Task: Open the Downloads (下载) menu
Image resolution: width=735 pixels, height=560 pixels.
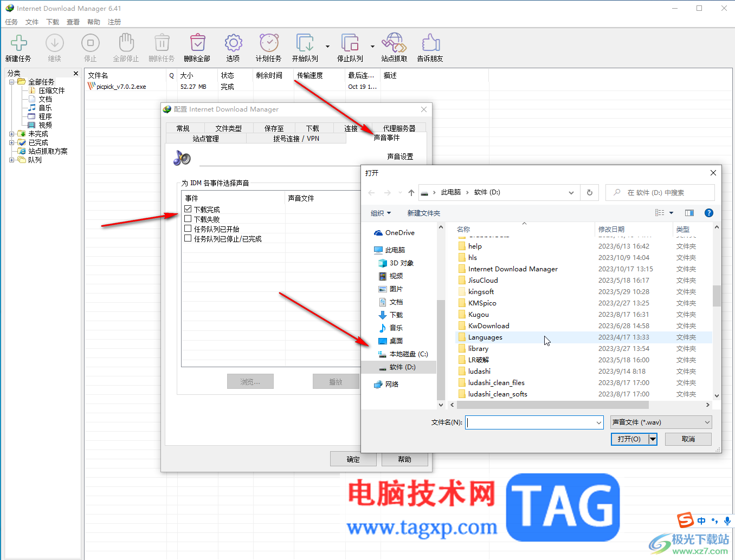Action: pyautogui.click(x=53, y=22)
